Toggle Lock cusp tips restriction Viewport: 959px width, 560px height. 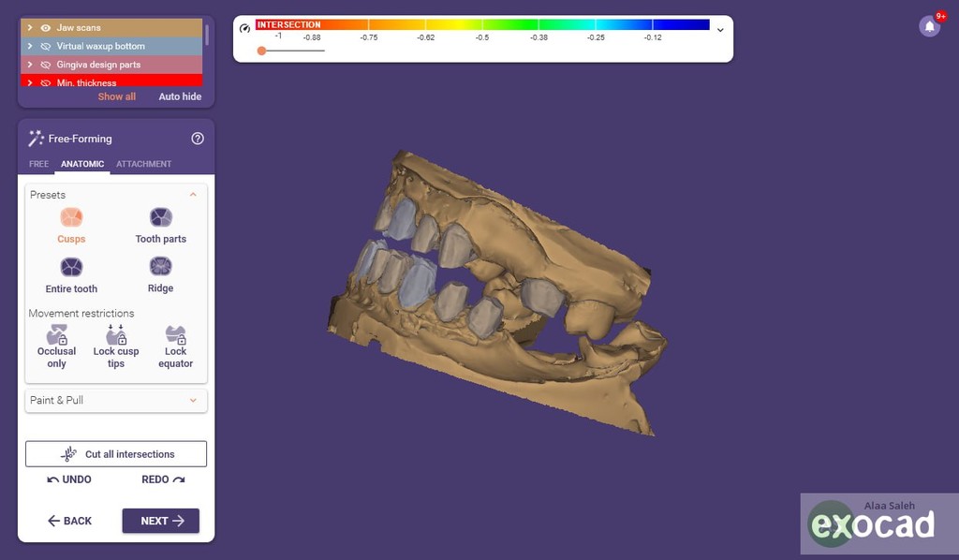115,346
